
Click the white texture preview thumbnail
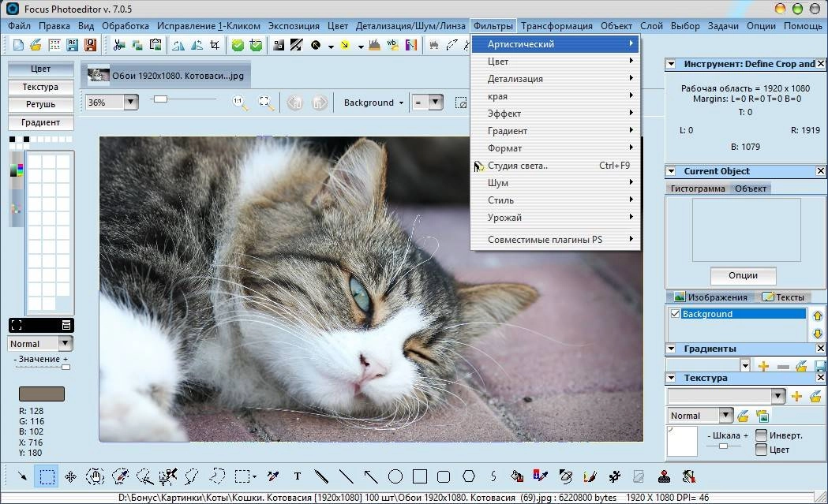click(x=682, y=441)
